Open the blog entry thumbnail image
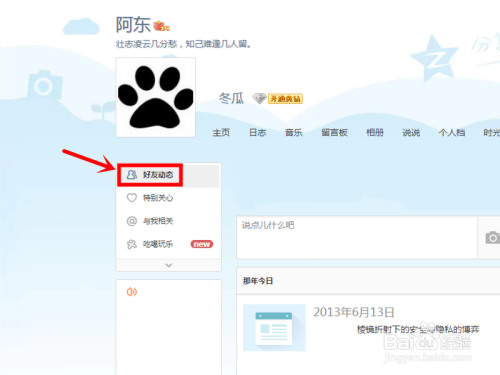The height and width of the screenshot is (375, 500). [x=274, y=327]
